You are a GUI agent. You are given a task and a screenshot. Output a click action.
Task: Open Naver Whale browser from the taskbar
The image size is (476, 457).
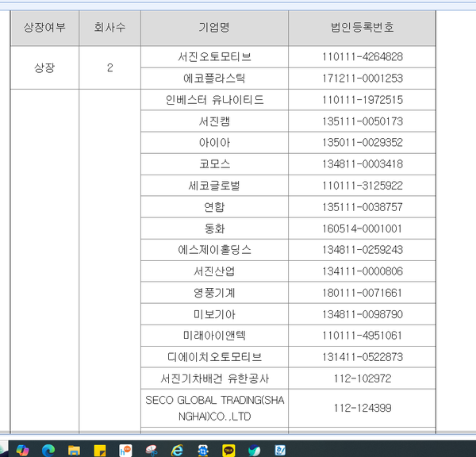click(x=255, y=450)
